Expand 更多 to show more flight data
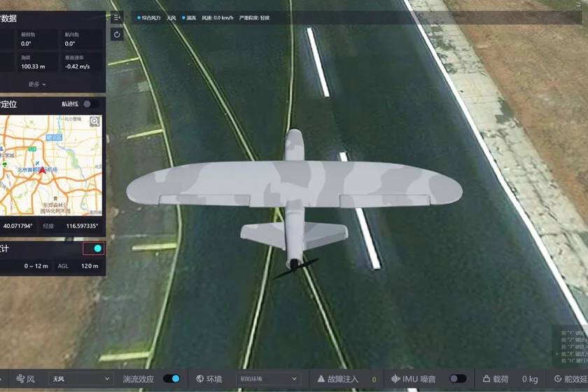Viewport: 588px width, 392px height. tap(38, 84)
